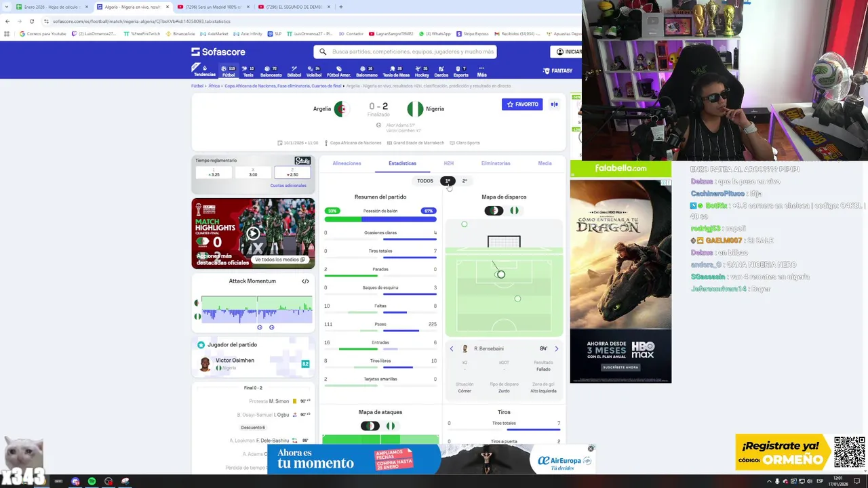Click the Spotify icon in the taskbar
868x488 pixels.
92,481
